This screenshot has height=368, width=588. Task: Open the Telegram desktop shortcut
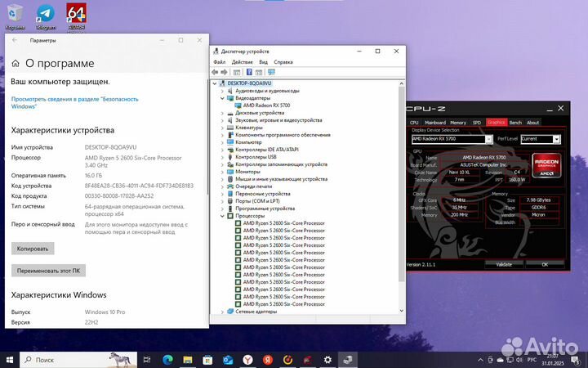pyautogui.click(x=46, y=16)
